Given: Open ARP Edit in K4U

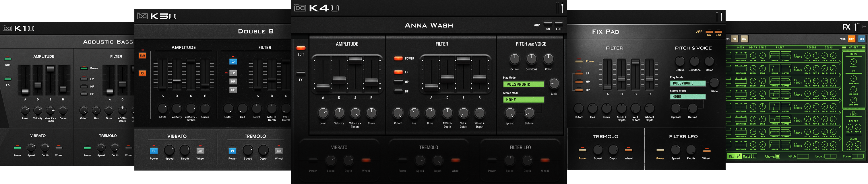Looking at the screenshot, I should 559,24.
